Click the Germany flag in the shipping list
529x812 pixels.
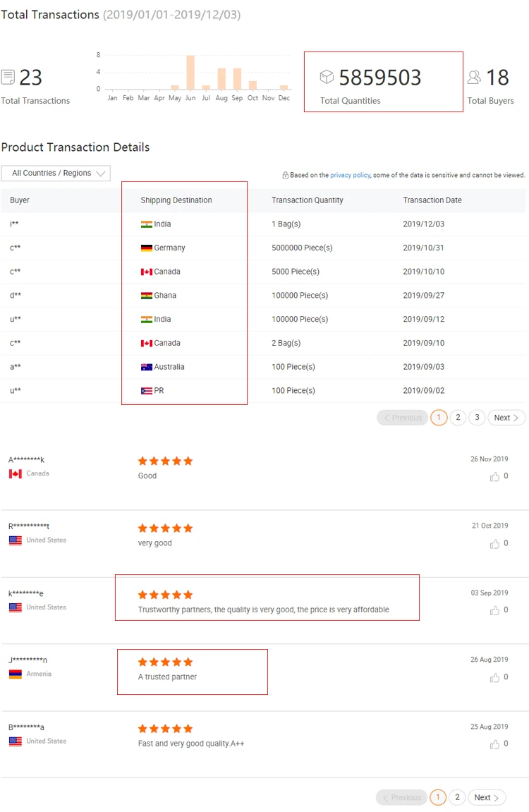(x=147, y=248)
